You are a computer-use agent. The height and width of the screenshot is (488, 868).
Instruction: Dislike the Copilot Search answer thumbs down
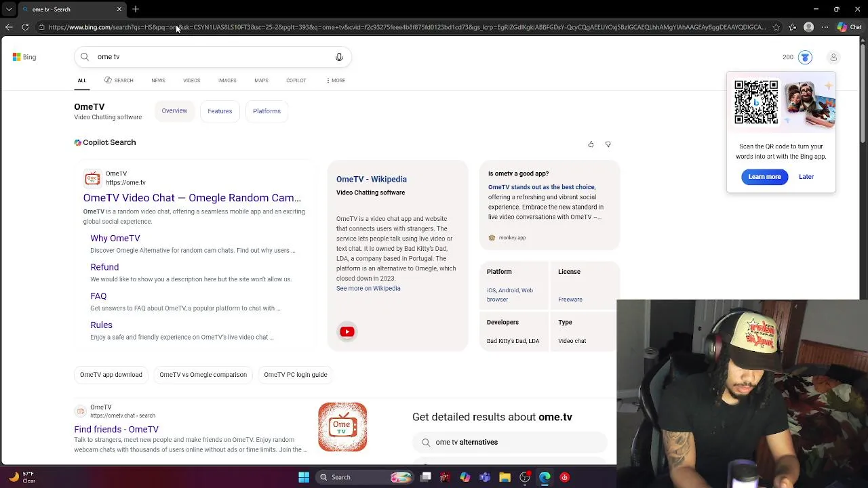coord(608,144)
